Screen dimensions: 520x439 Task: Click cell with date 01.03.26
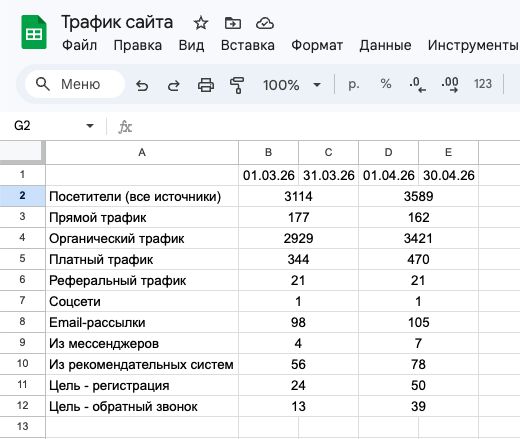(x=269, y=175)
